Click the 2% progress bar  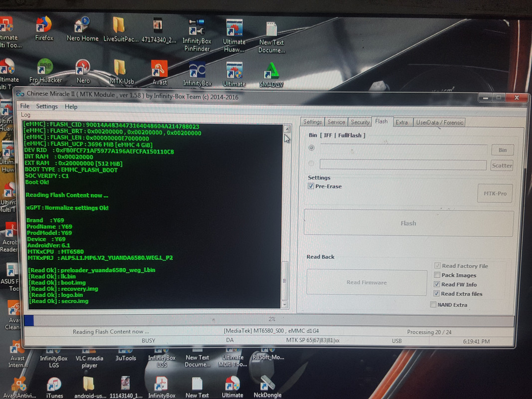pos(269,320)
